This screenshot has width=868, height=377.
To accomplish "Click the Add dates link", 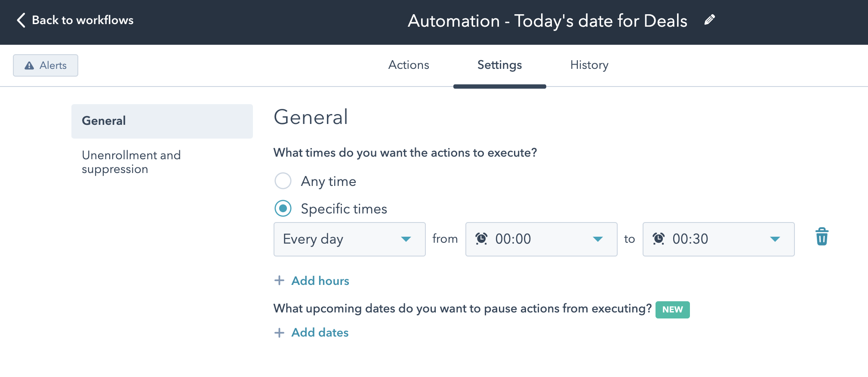I will pyautogui.click(x=320, y=333).
